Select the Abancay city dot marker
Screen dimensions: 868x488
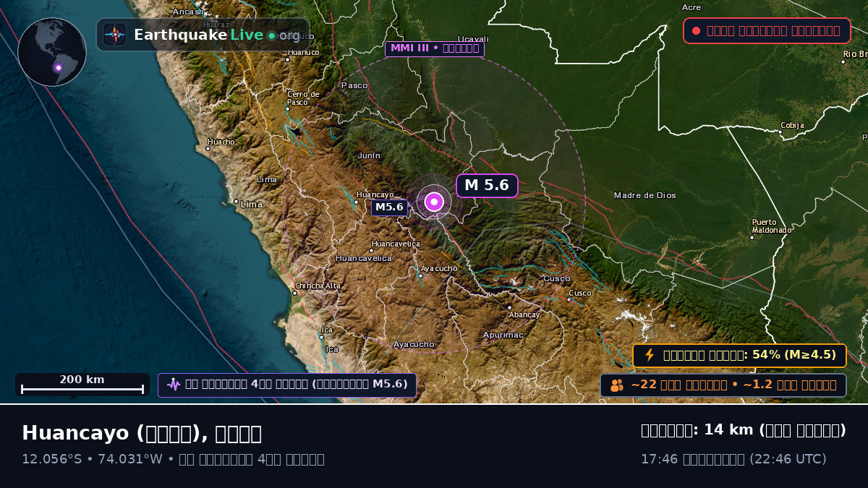pos(509,307)
